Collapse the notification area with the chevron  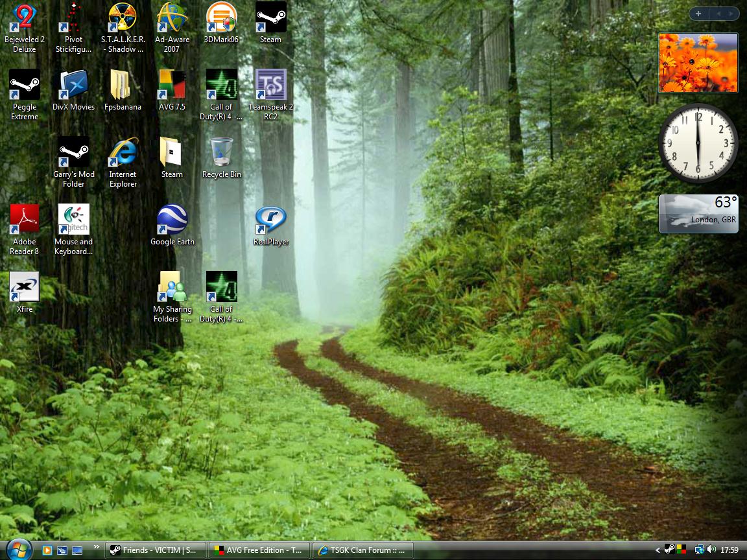[658, 550]
